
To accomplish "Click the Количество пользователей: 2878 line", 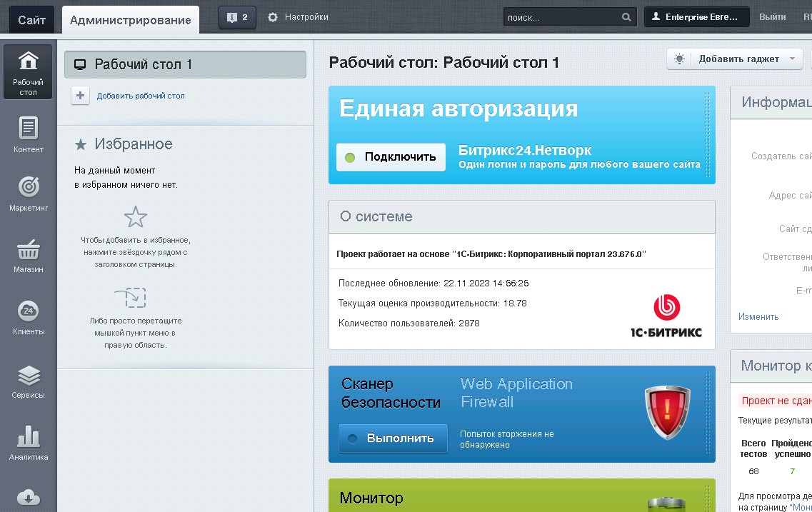I will [x=409, y=323].
